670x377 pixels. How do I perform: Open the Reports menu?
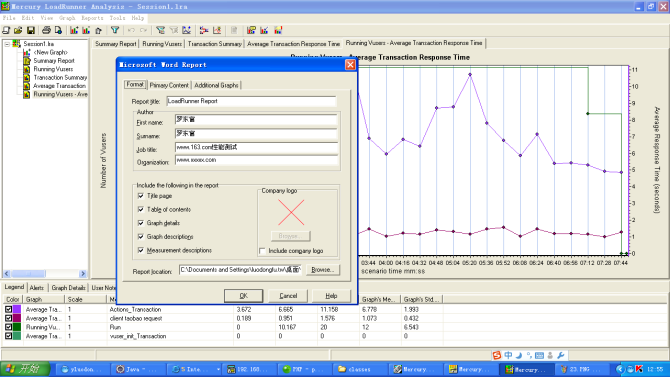point(92,18)
